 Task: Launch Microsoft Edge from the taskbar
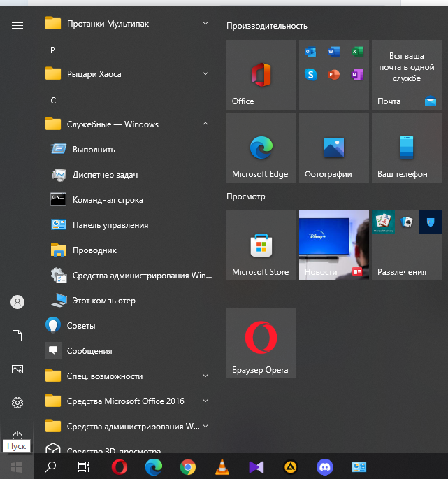coord(154,467)
